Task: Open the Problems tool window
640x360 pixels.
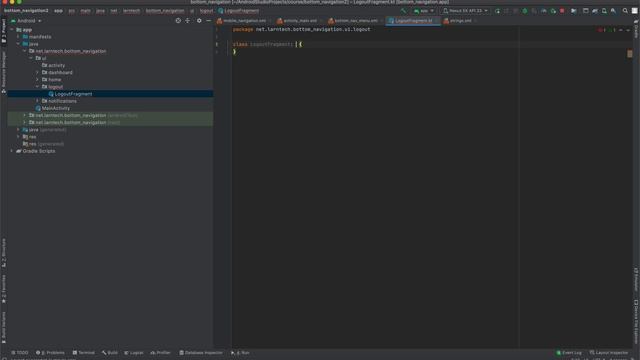Action: click(x=50, y=353)
